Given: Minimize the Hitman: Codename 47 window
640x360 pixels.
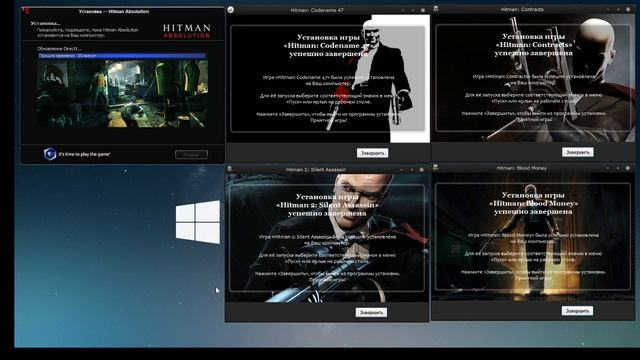Looking at the screenshot, I should [403, 10].
